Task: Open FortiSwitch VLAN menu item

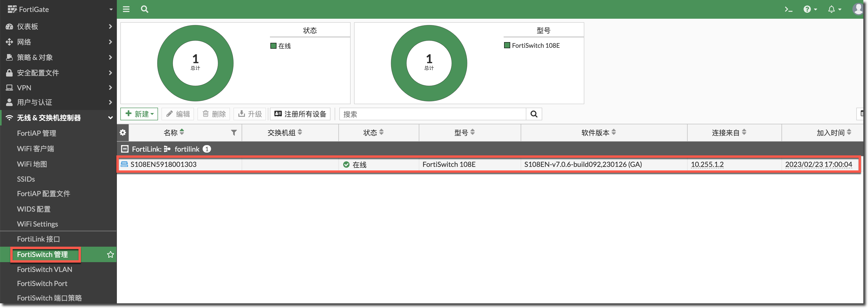Action: (x=44, y=270)
